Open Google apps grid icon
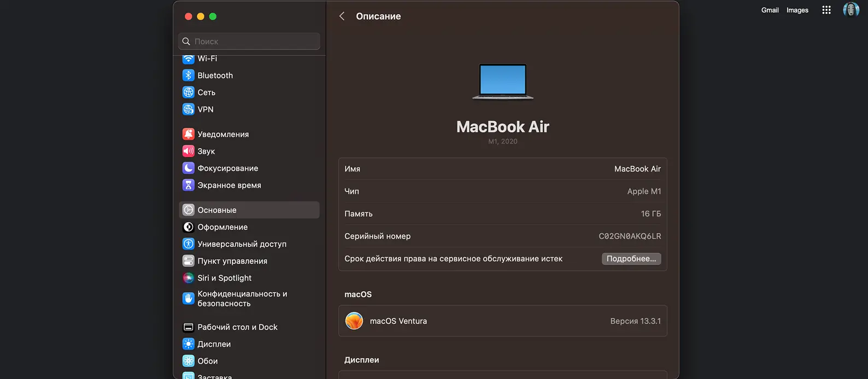This screenshot has width=868, height=379. [x=826, y=10]
